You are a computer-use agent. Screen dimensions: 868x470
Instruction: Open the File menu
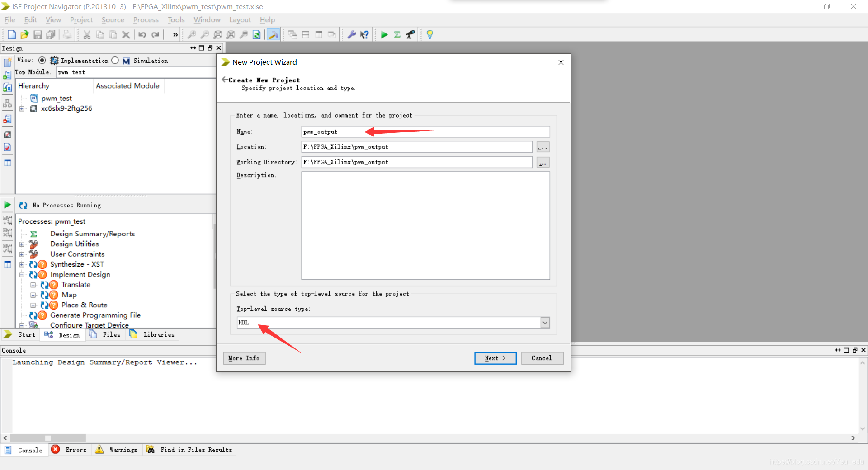click(9, 20)
